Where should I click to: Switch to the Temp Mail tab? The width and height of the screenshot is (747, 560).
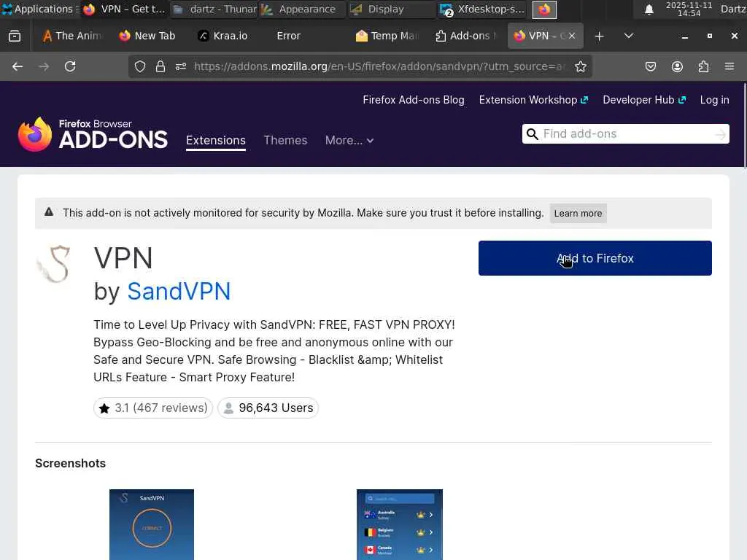coord(387,36)
